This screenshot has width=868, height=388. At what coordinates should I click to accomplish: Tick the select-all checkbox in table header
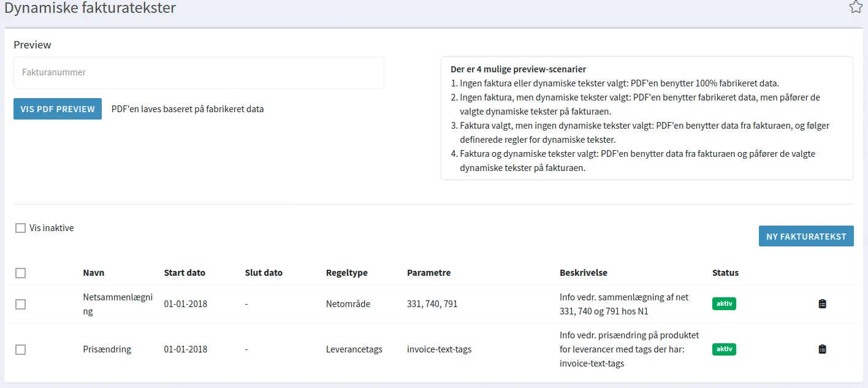pyautogui.click(x=21, y=273)
